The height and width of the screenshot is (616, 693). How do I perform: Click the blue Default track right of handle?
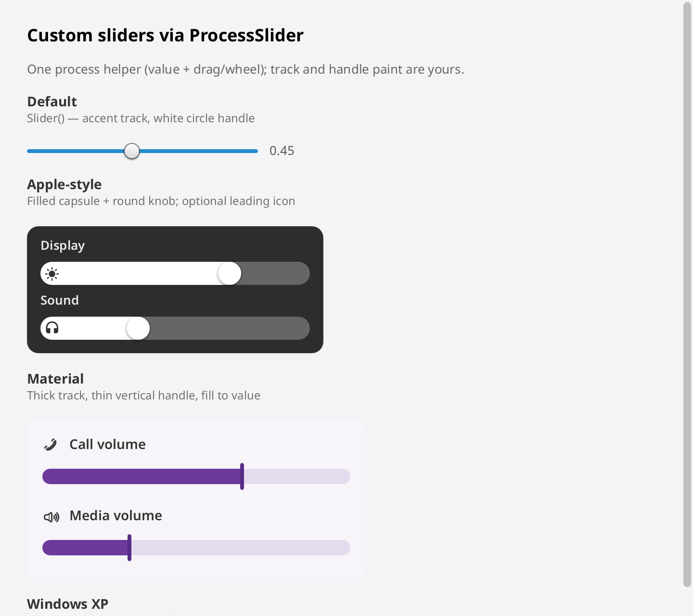tap(199, 151)
